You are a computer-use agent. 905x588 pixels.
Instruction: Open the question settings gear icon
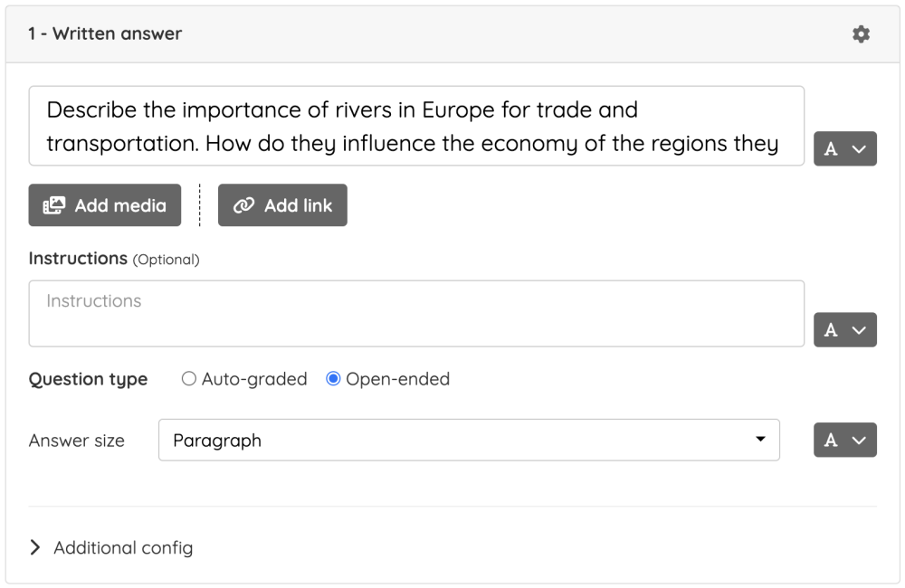click(861, 33)
